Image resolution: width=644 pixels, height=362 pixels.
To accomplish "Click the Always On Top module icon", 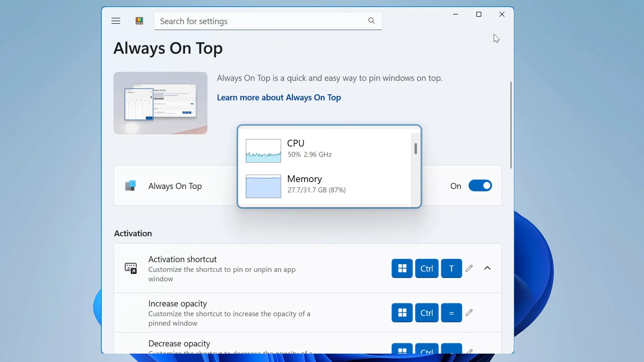I will [130, 186].
